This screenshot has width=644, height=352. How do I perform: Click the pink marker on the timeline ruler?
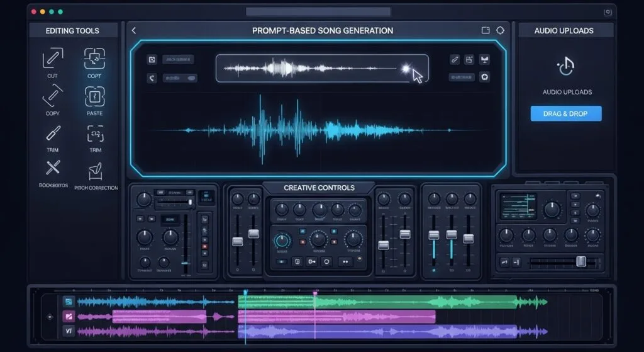pos(316,293)
